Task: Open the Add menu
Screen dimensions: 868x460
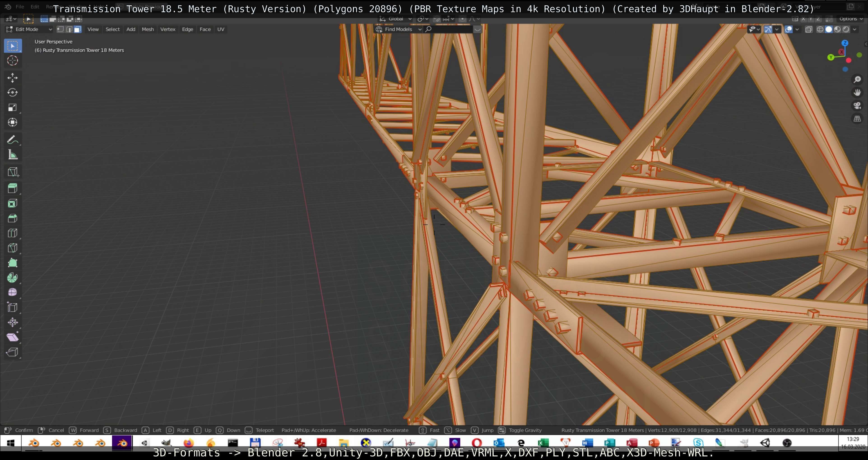Action: pos(131,29)
